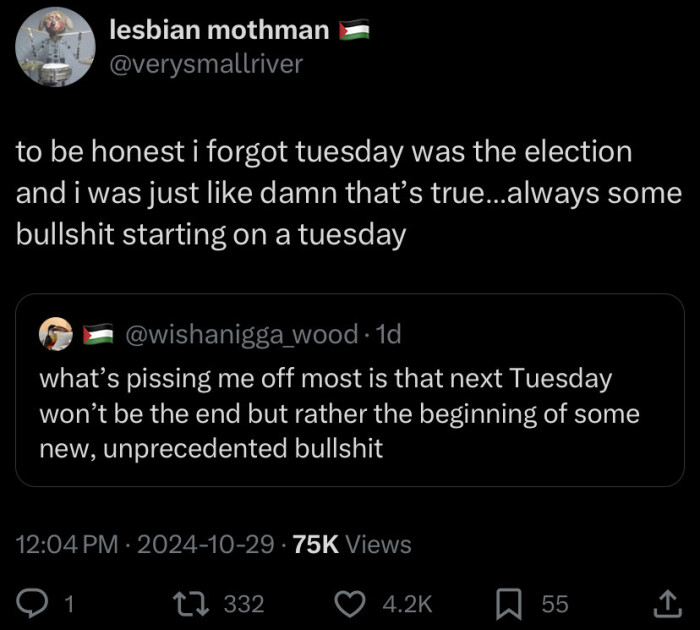
Task: Open the lesbian mothman profile avatar
Action: point(56,47)
